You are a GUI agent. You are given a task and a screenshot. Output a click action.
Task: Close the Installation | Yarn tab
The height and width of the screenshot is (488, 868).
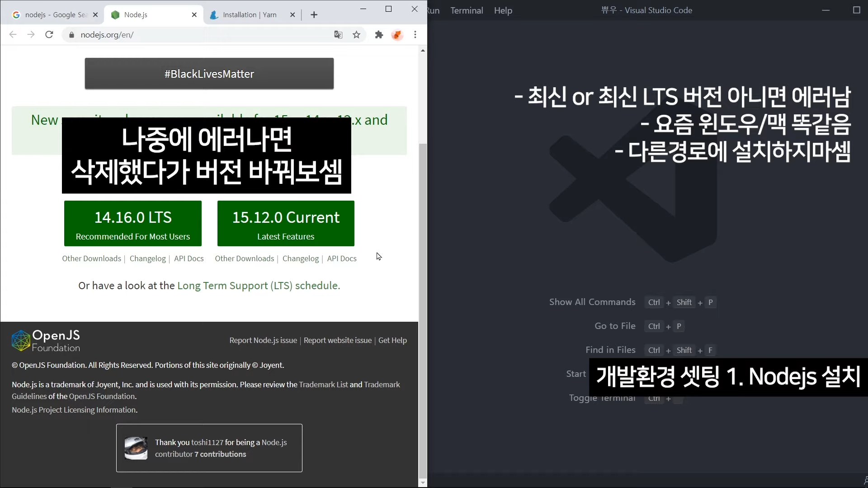pos(292,15)
